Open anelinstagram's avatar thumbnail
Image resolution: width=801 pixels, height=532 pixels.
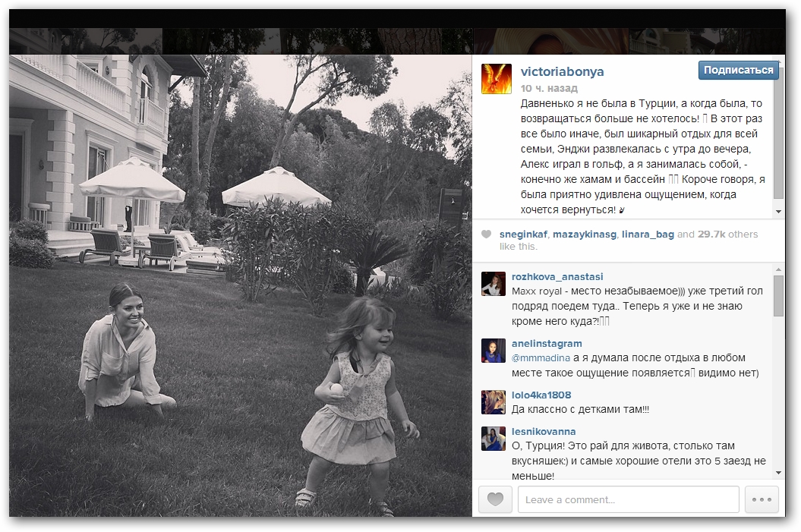tap(494, 351)
